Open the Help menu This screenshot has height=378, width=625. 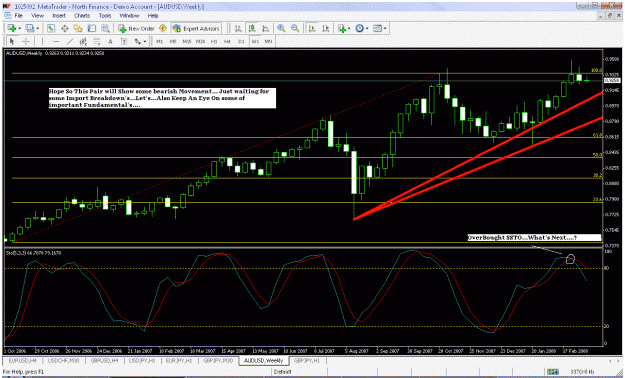(x=153, y=16)
